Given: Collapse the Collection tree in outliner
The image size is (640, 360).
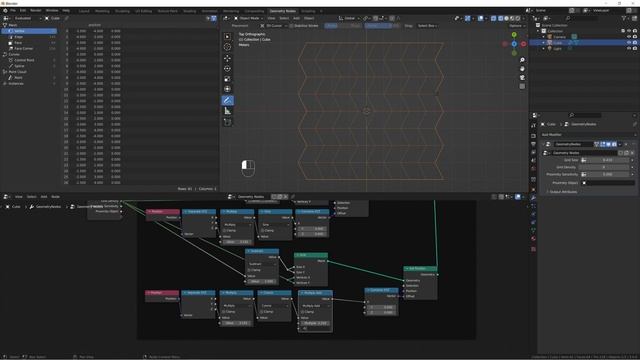Looking at the screenshot, I should (538, 31).
